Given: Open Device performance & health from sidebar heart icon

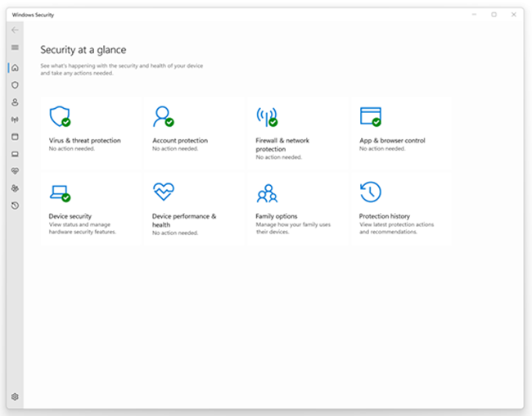Looking at the screenshot, I should coord(15,171).
